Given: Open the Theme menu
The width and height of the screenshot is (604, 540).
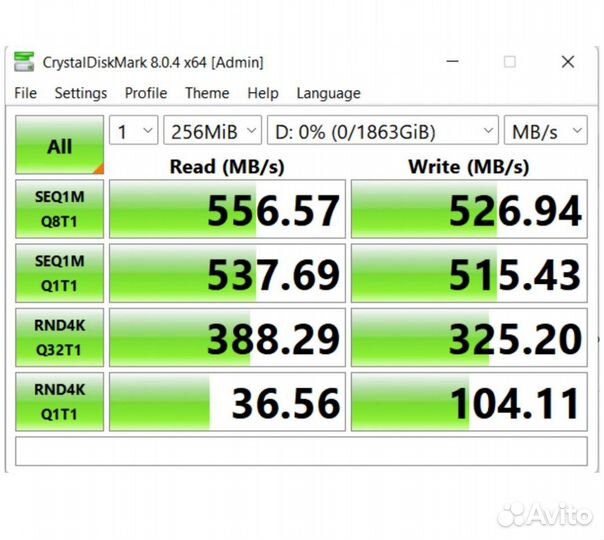Looking at the screenshot, I should point(207,93).
